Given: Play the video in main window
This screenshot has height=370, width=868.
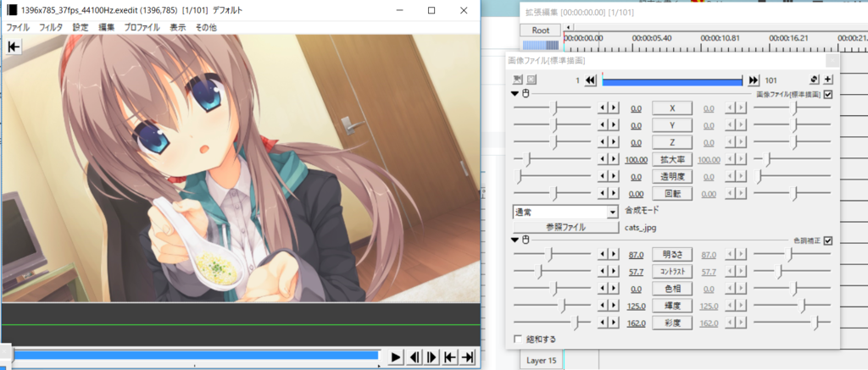Looking at the screenshot, I should click(x=395, y=357).
